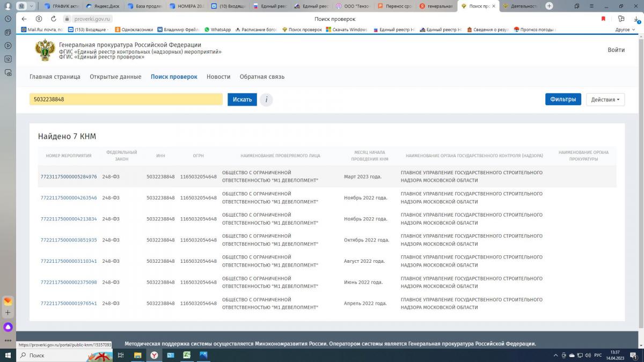Viewport: 644px width, 362px height.
Task: Open the notification center in the system tray
Action: coord(634,355)
